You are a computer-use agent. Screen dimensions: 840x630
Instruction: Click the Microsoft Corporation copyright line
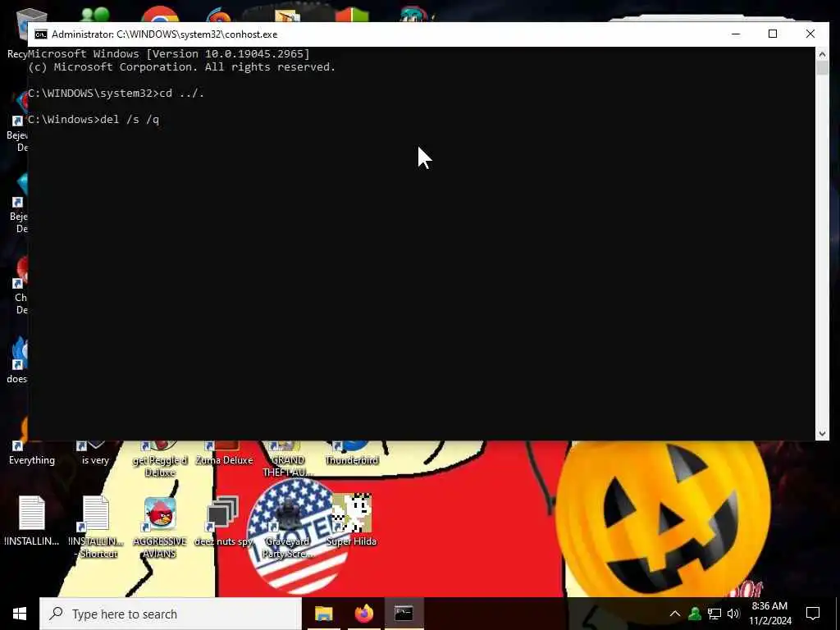pos(181,67)
